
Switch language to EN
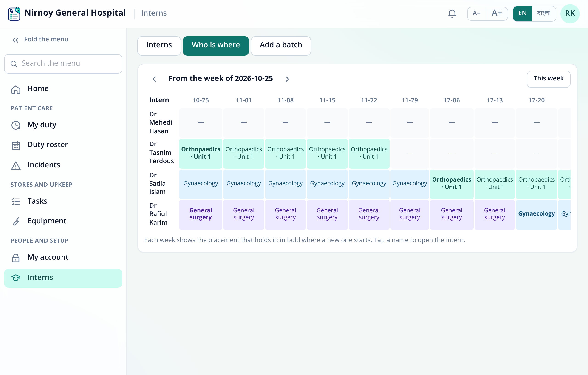click(x=522, y=13)
